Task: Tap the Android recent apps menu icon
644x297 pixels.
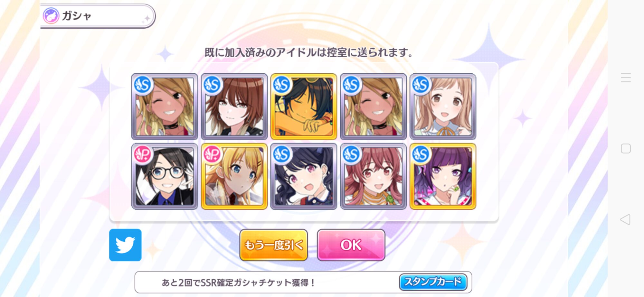Action: [x=626, y=78]
